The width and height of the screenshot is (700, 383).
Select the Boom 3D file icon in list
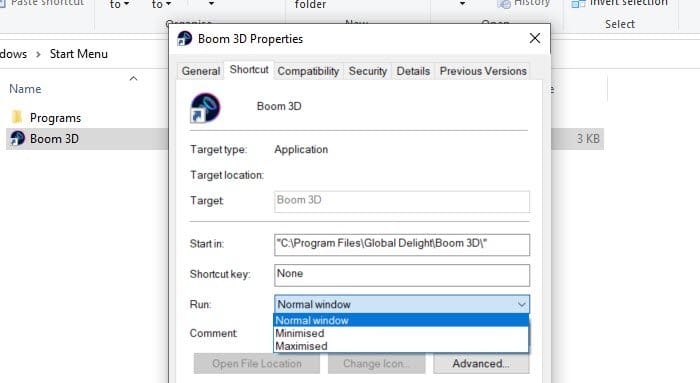(17, 138)
